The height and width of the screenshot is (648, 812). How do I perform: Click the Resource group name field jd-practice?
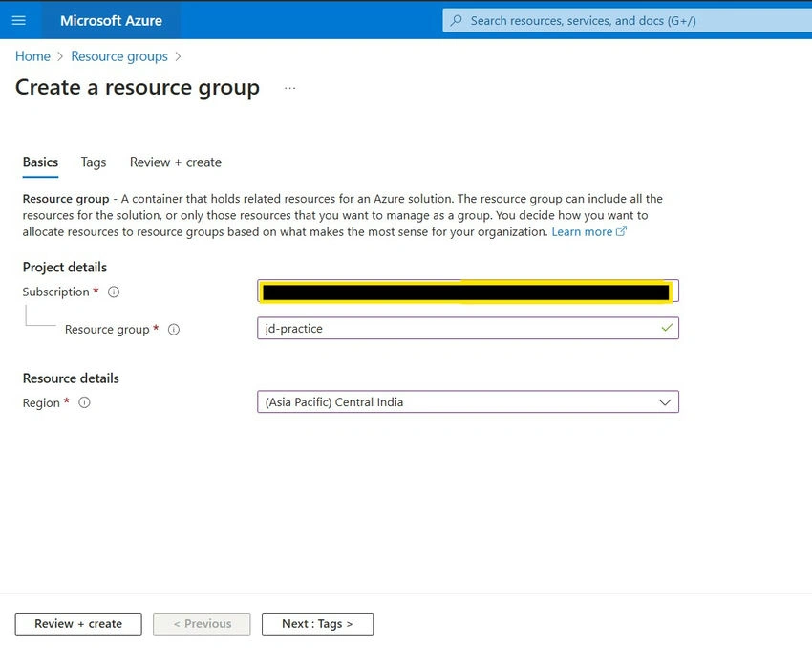(468, 329)
